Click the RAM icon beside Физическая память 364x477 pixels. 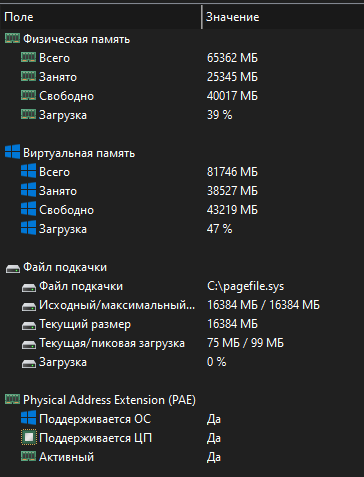[12, 39]
